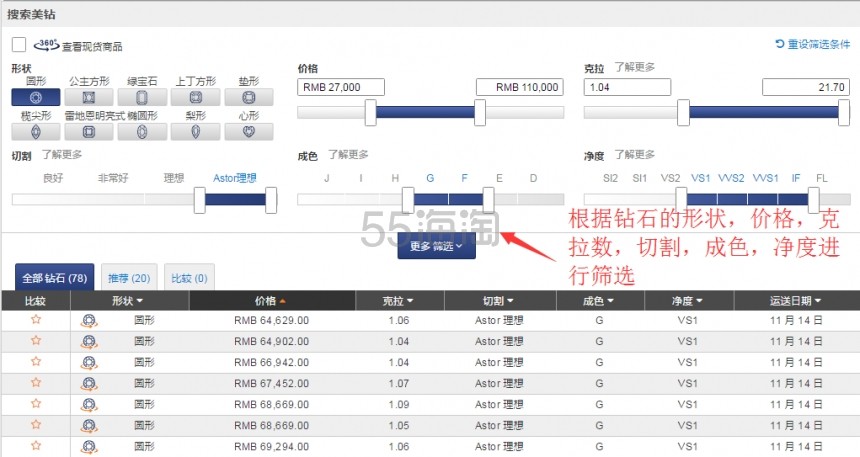Switch to the 推荐 (20) tab
Image resolution: width=860 pixels, height=457 pixels.
point(127,278)
